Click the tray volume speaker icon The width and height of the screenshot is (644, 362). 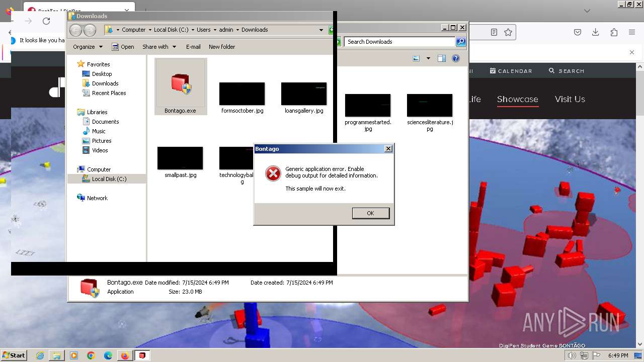coord(572,356)
